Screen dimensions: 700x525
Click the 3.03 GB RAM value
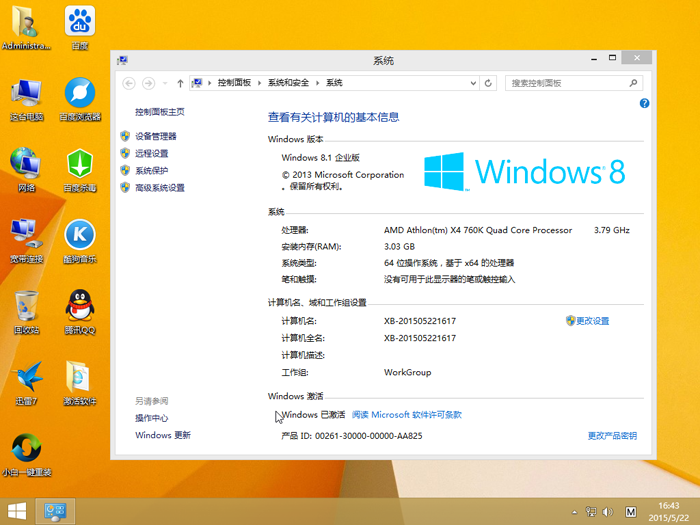coord(400,246)
